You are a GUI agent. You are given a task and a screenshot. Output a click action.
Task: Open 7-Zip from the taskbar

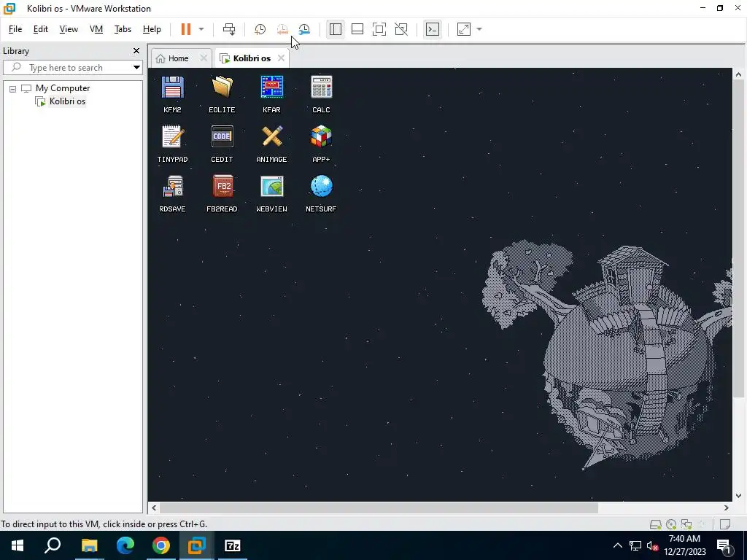click(233, 545)
